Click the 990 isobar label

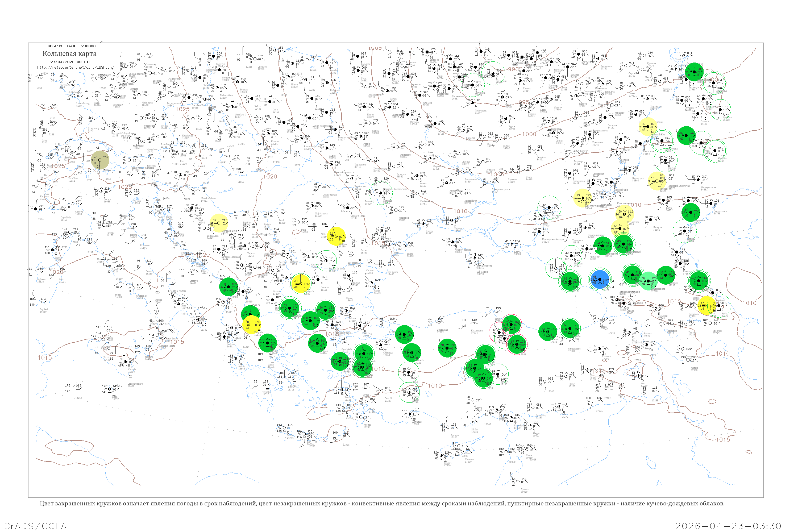pyautogui.click(x=513, y=69)
